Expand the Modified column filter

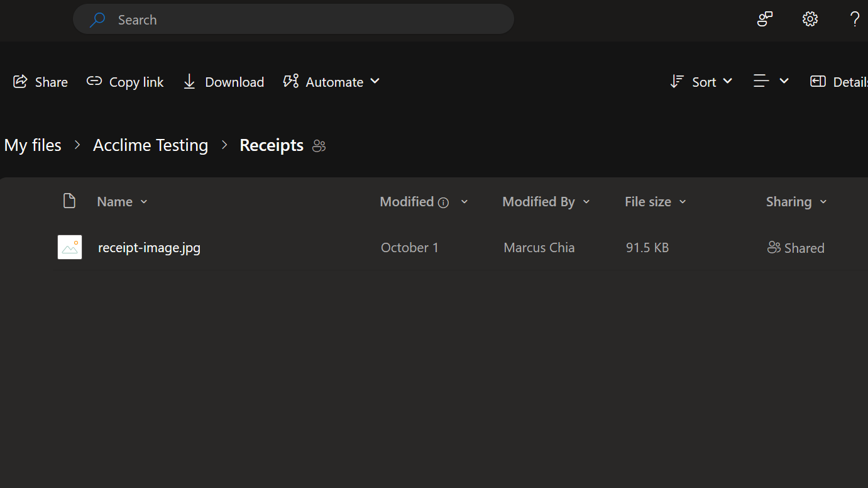click(x=464, y=202)
